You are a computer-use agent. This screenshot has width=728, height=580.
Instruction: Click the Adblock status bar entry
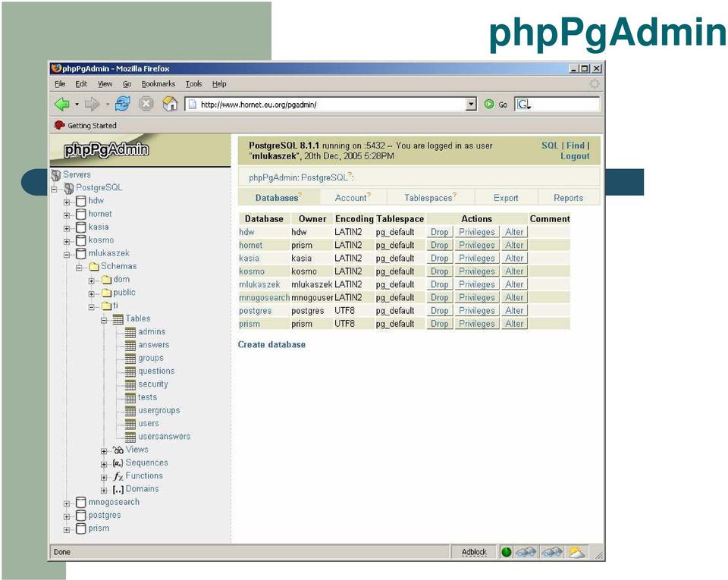tap(473, 552)
